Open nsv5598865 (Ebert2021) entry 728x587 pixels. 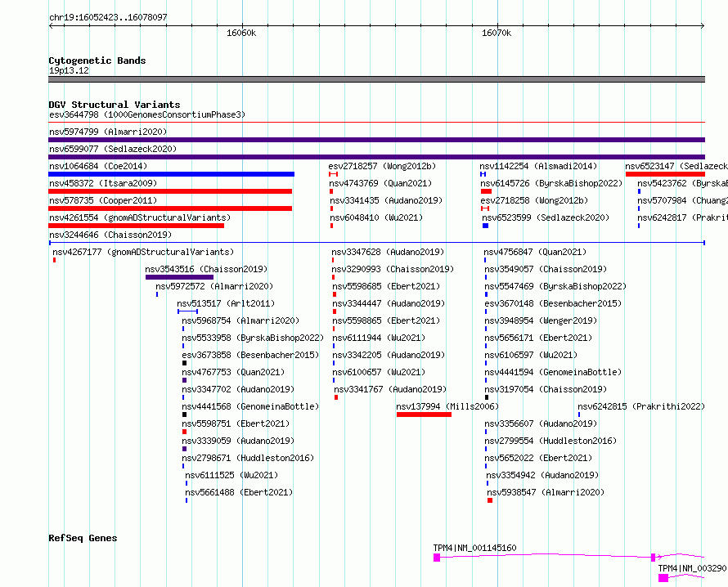386,320
